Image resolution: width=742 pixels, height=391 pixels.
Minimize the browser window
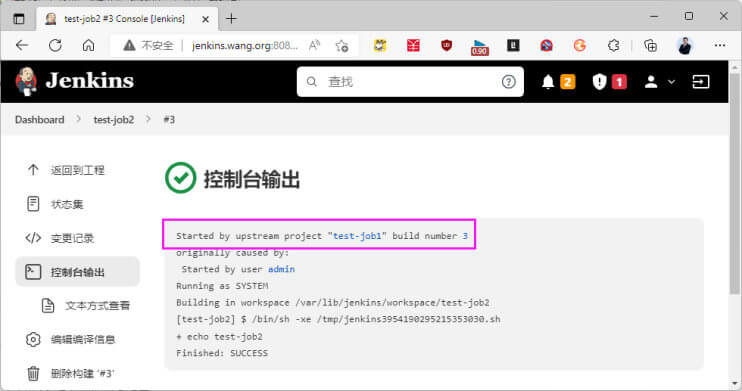[654, 17]
